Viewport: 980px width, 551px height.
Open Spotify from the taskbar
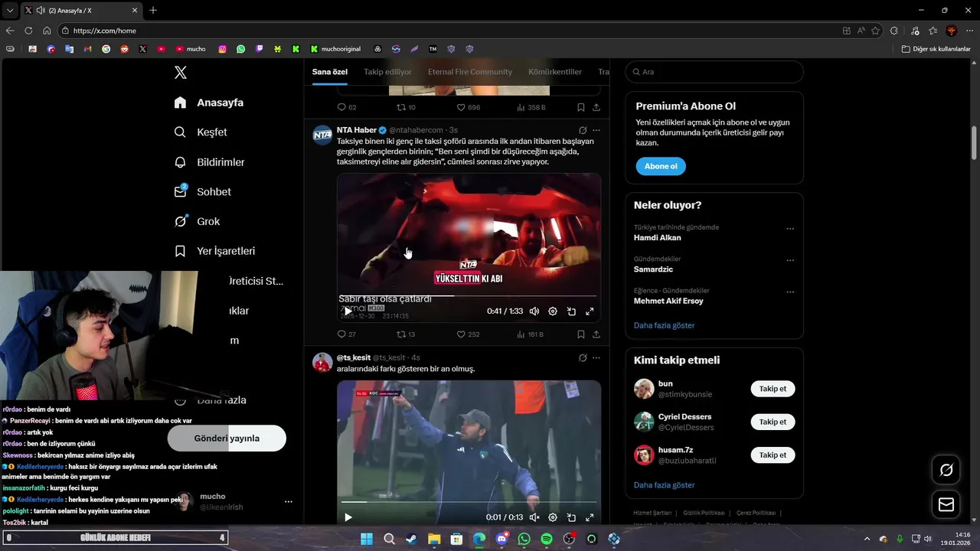(547, 539)
